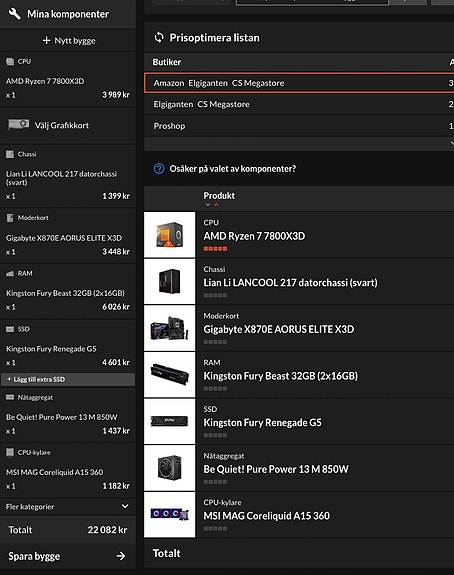This screenshot has width=454, height=575.
Task: Open Kingston Fury Beast 32GB product title
Action: coord(281,376)
